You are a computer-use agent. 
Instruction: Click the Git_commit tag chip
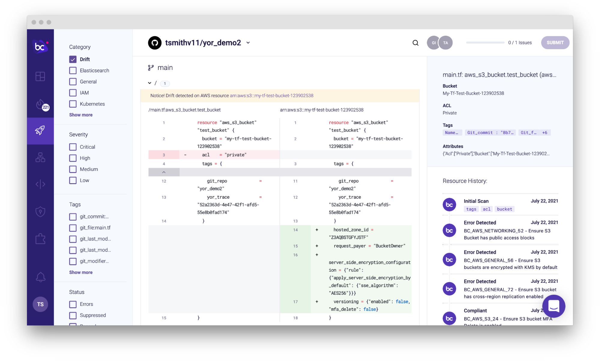[490, 133]
